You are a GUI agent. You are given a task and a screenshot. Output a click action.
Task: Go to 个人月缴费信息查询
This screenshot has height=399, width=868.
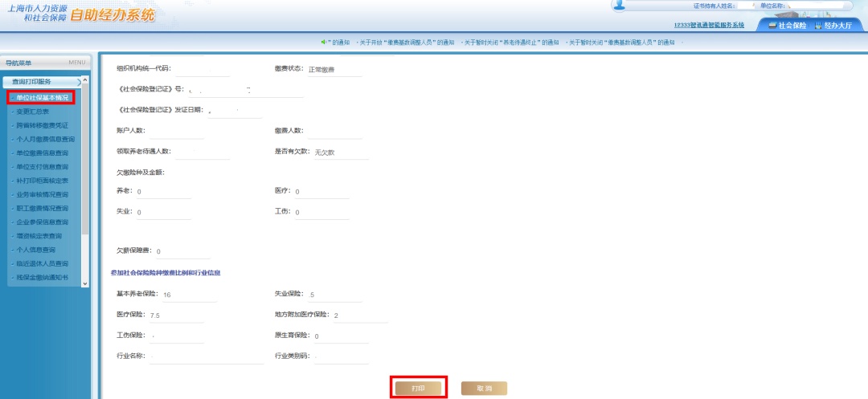(45, 139)
